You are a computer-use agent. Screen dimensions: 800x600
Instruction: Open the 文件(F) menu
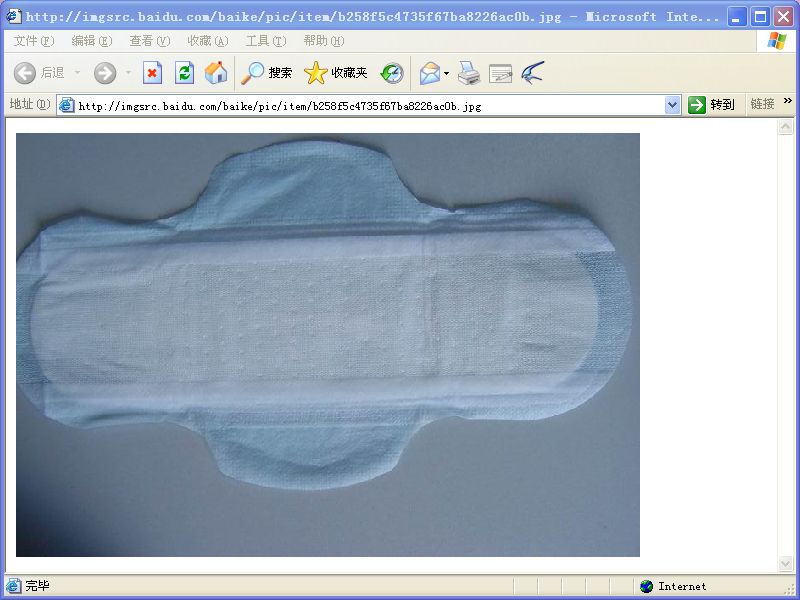[34, 41]
